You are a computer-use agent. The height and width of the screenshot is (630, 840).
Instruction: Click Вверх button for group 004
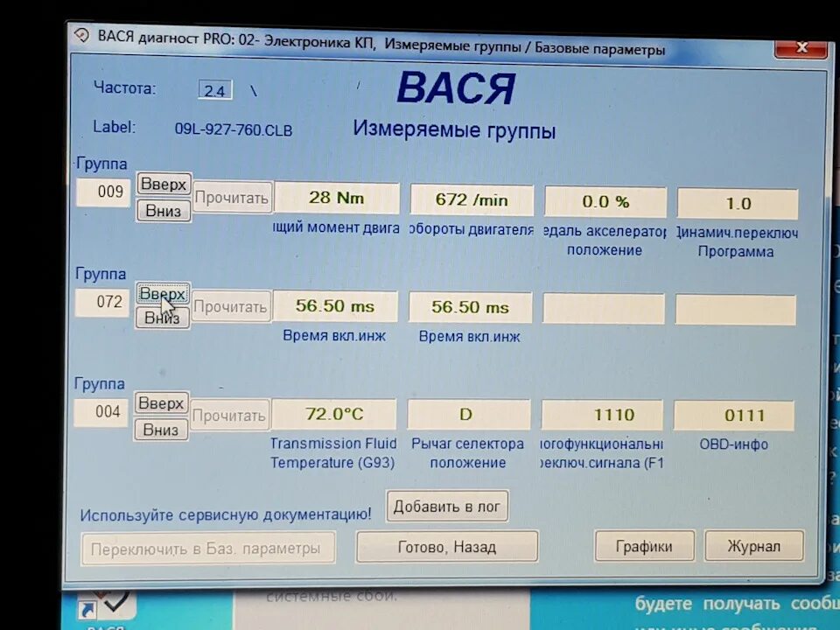(161, 402)
